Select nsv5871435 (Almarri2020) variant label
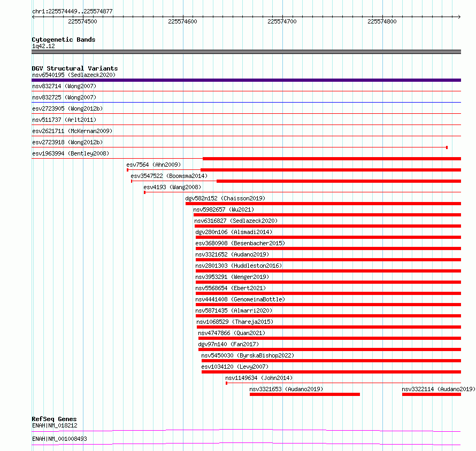Viewport: 476px width, 451px height. tap(234, 310)
